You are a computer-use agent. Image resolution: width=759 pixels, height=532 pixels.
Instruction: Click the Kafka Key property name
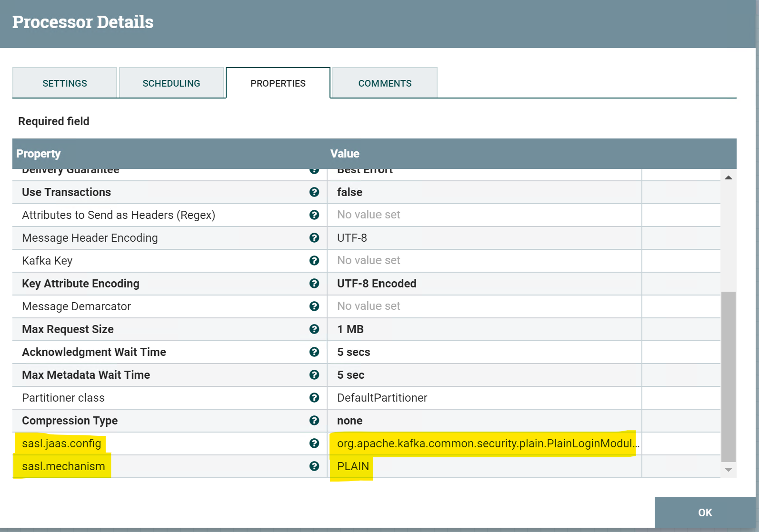pos(47,261)
